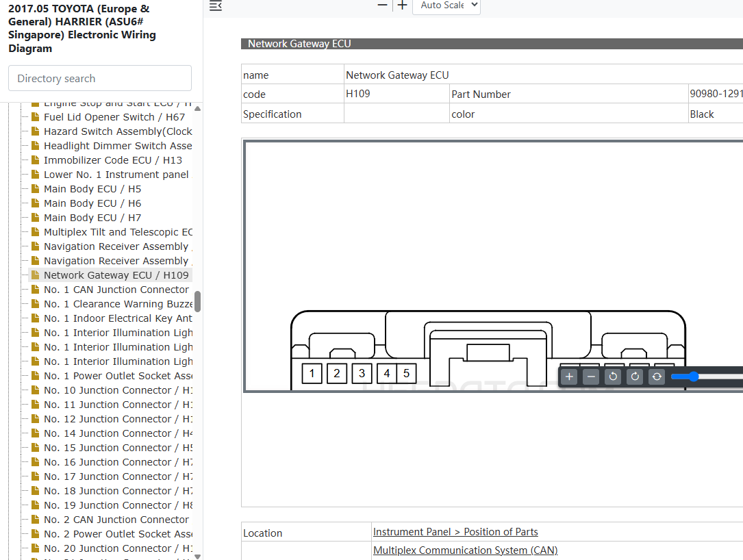Click the file icon beside Hazard Switch Assembly
The height and width of the screenshot is (560, 743).
pyautogui.click(x=35, y=131)
